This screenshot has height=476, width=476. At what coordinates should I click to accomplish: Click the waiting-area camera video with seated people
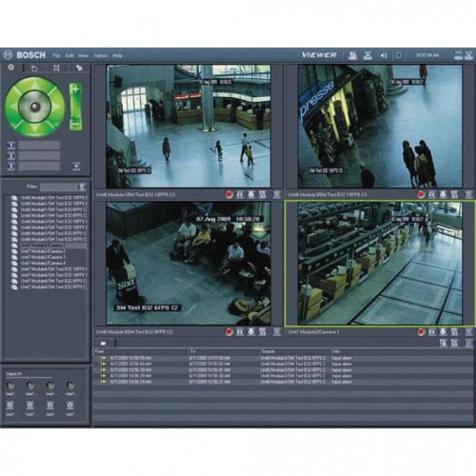pos(188,263)
